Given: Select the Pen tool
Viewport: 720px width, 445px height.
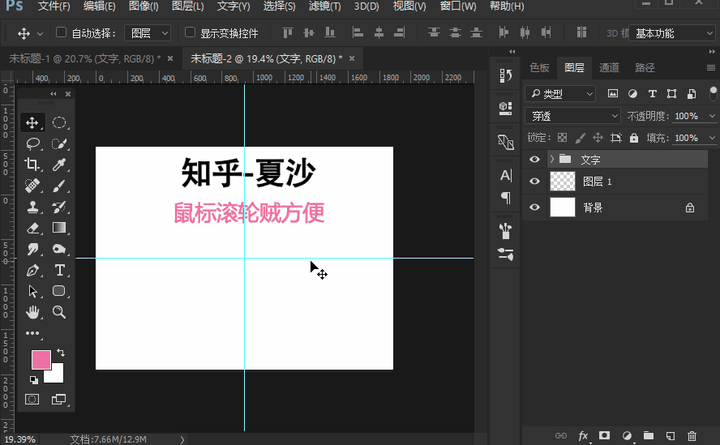Looking at the screenshot, I should [32, 270].
